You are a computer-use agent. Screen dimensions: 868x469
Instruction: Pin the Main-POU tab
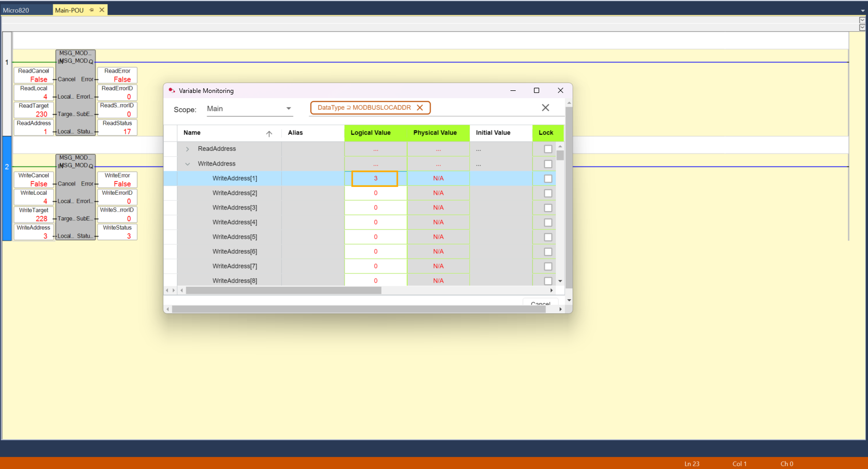pyautogui.click(x=92, y=10)
